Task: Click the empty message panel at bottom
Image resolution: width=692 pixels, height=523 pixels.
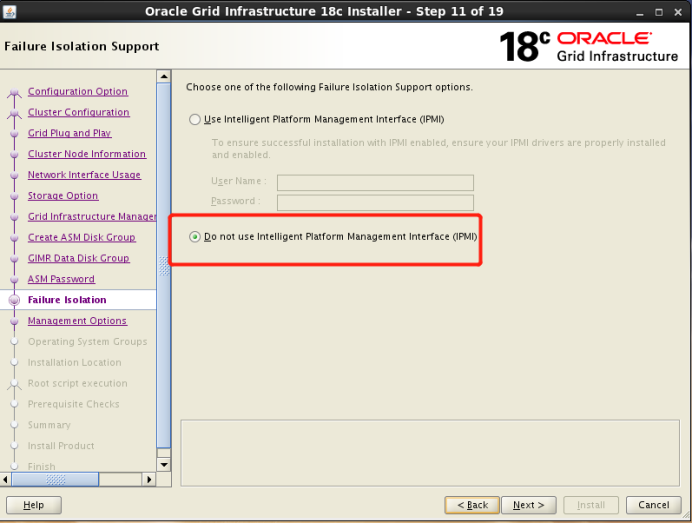Action: point(430,453)
